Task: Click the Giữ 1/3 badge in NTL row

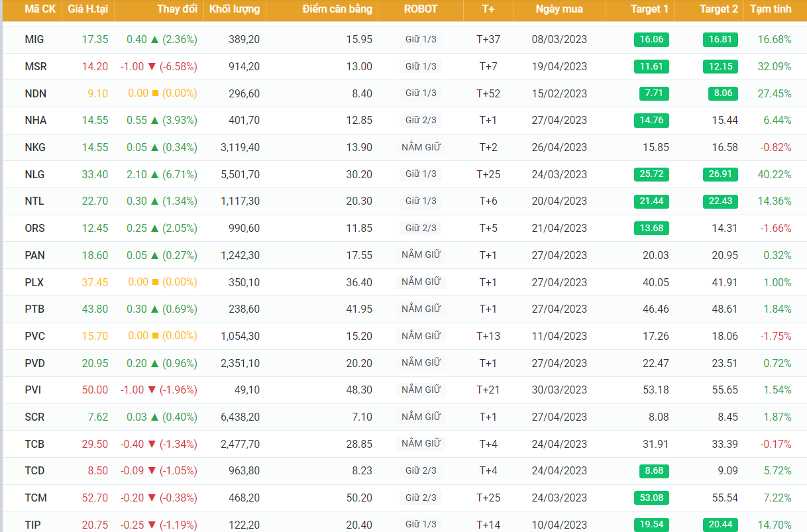Action: tap(421, 201)
